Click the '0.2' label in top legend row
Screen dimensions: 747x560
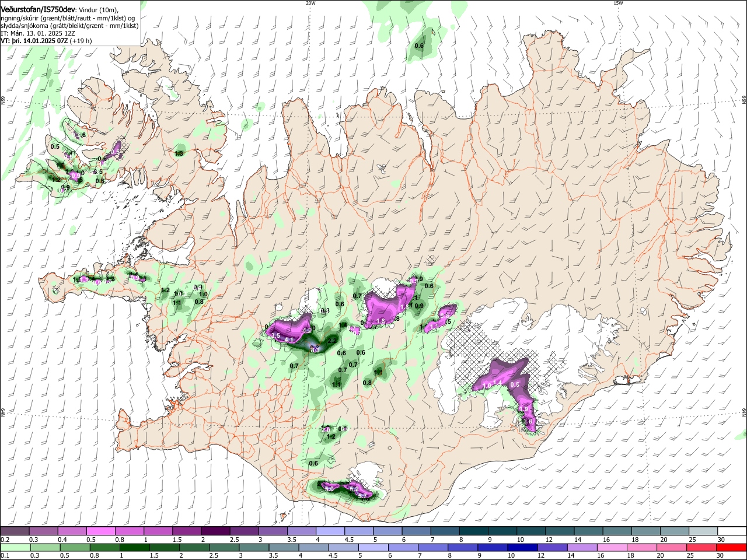5,540
